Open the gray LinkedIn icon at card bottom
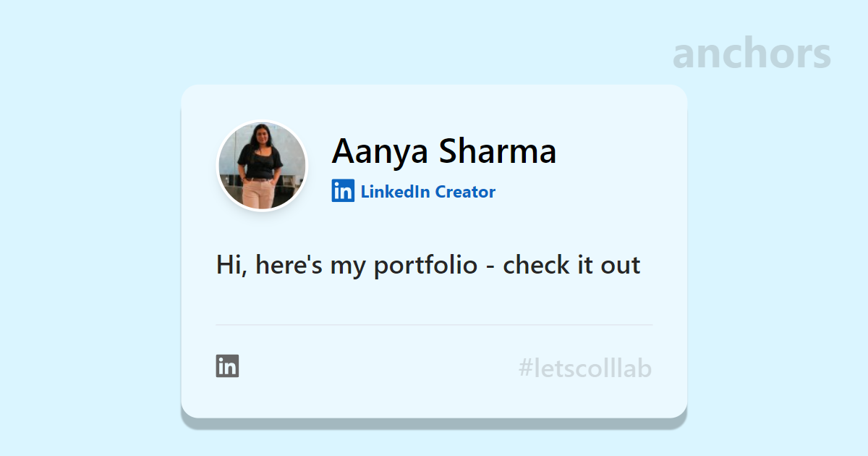This screenshot has width=868, height=456. point(227,366)
